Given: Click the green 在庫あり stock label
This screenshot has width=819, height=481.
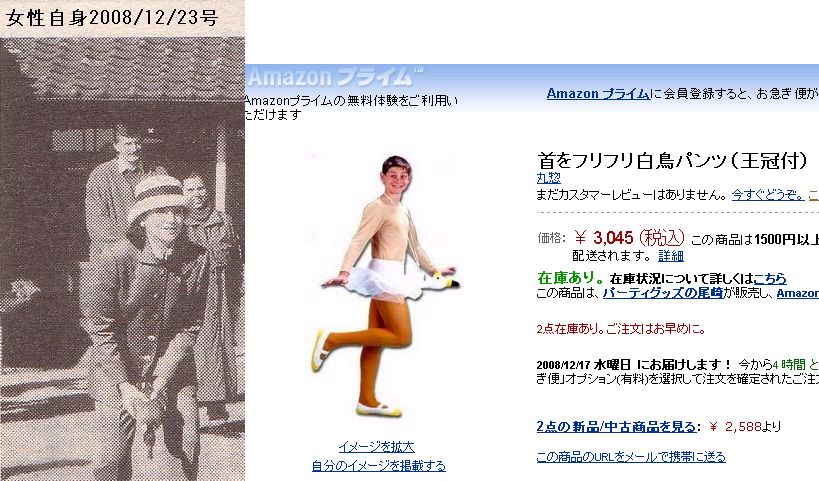Looking at the screenshot, I should 570,278.
